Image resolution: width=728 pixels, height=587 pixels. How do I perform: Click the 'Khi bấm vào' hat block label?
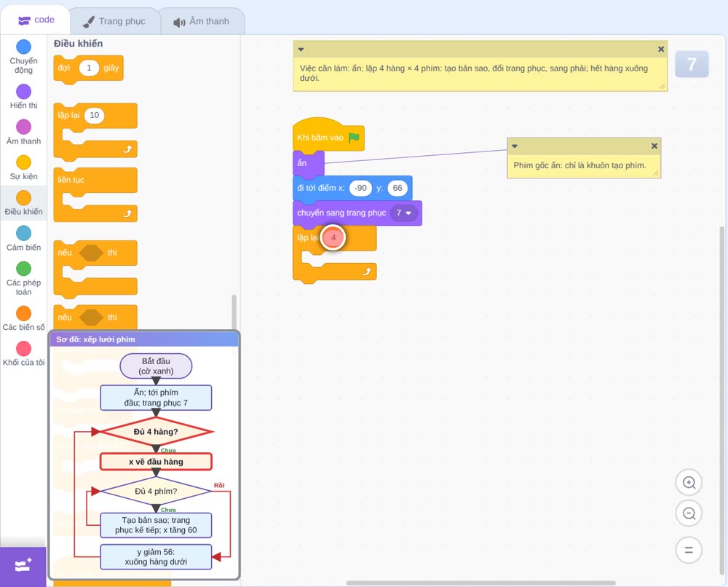tap(320, 138)
